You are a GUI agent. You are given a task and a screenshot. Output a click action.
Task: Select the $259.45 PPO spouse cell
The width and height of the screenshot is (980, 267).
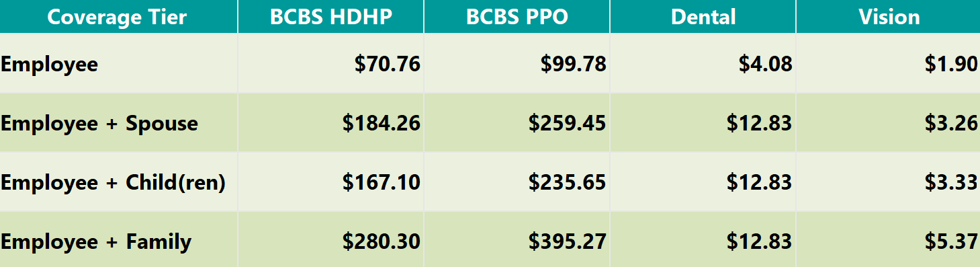(517, 123)
